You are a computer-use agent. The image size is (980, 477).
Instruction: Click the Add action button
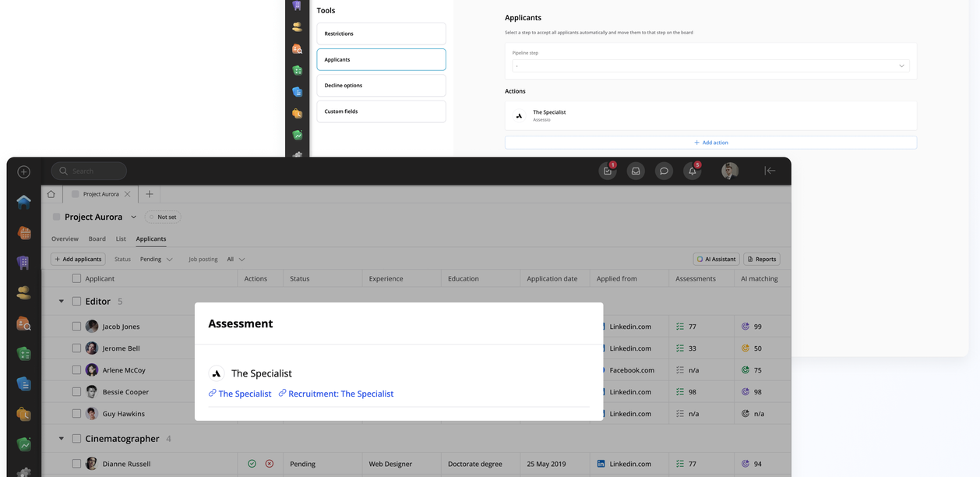click(x=710, y=143)
